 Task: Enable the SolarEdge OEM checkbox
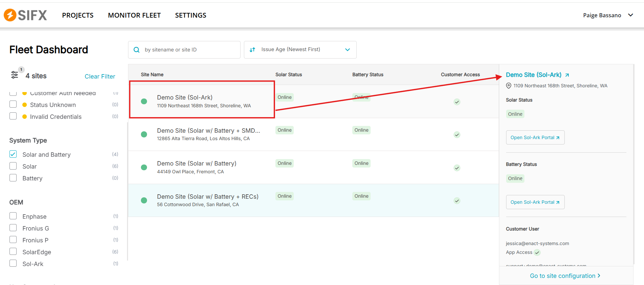coord(13,251)
